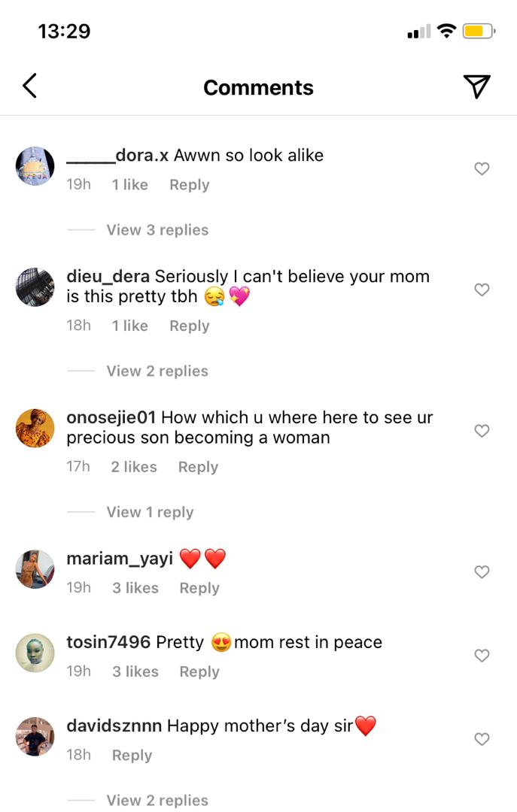View the 2 likes on onosejie01's comment

point(134,467)
